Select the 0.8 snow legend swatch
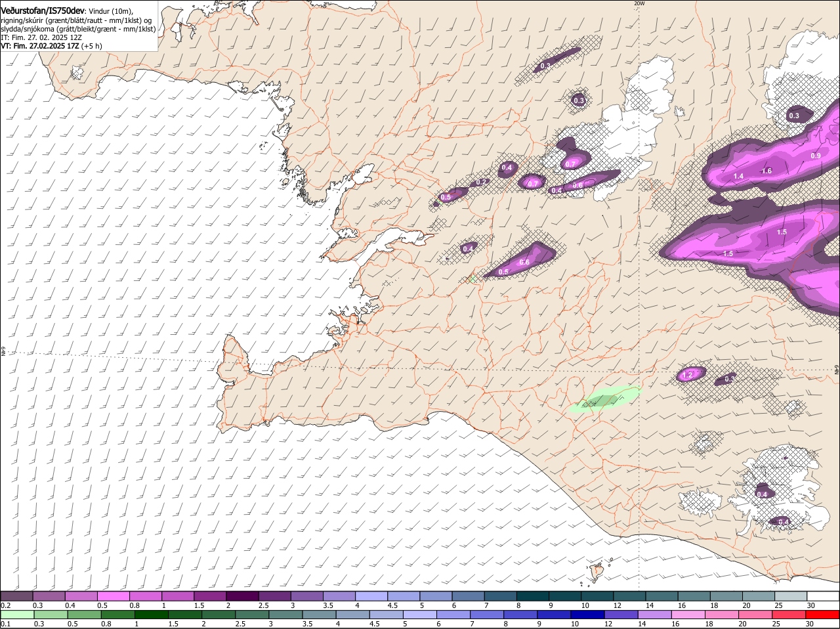This screenshot has width=840, height=629. [x=146, y=596]
